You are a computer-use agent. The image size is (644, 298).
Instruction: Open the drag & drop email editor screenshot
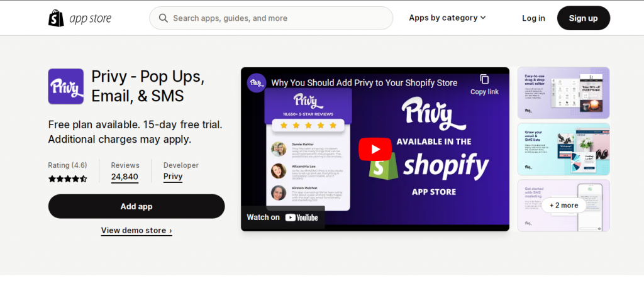563,93
